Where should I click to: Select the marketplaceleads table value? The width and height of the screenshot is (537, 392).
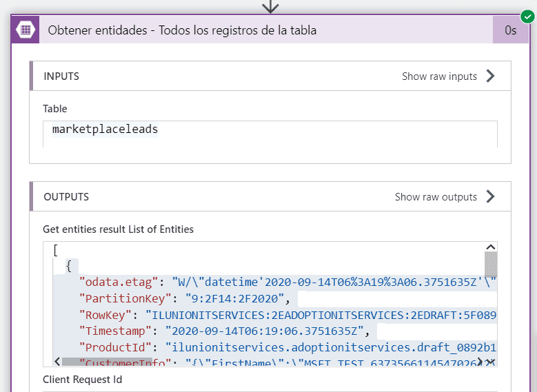[105, 129]
